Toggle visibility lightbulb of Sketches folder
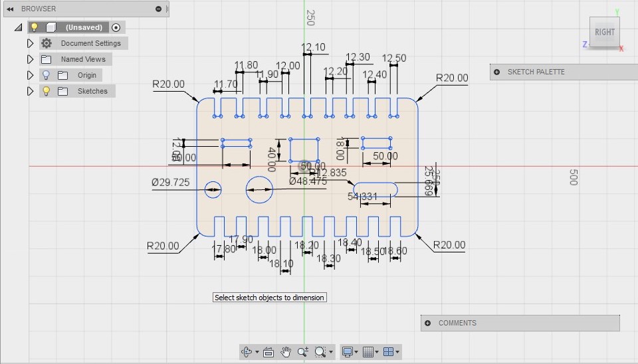The height and width of the screenshot is (364, 638). (47, 91)
